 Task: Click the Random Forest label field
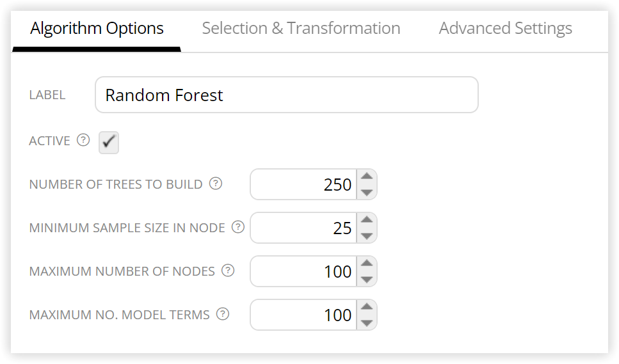287,95
